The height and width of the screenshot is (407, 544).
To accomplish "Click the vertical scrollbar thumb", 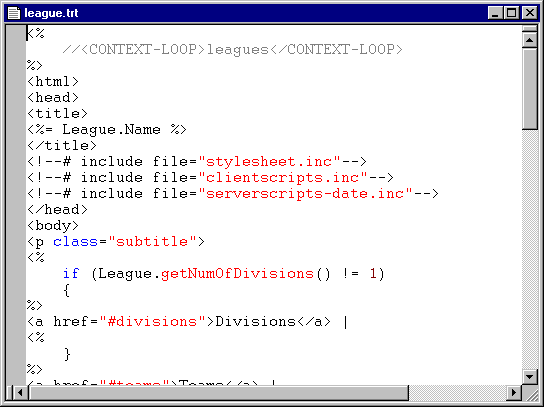I will (530, 89).
